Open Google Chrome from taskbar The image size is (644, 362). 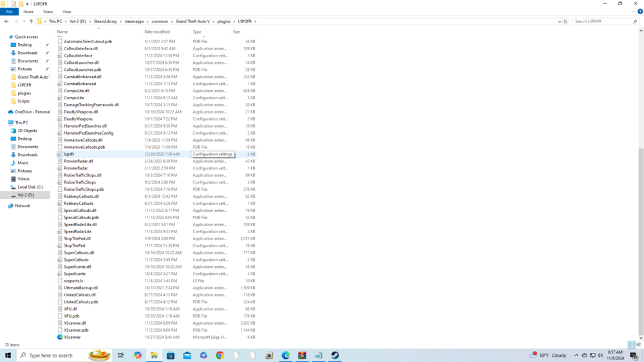[220, 356]
